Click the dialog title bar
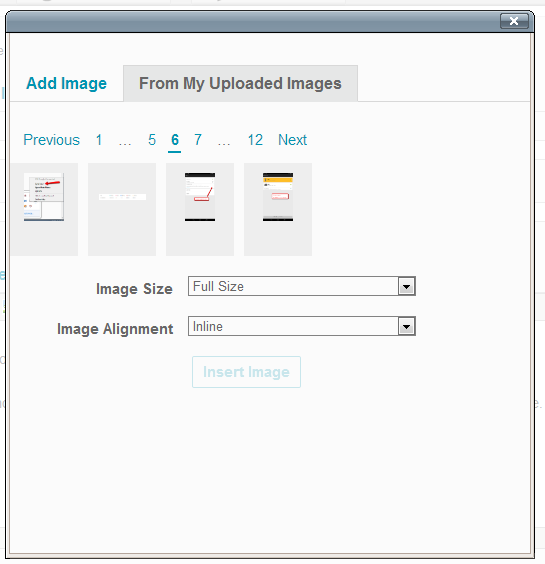The height and width of the screenshot is (564, 545). 252,21
